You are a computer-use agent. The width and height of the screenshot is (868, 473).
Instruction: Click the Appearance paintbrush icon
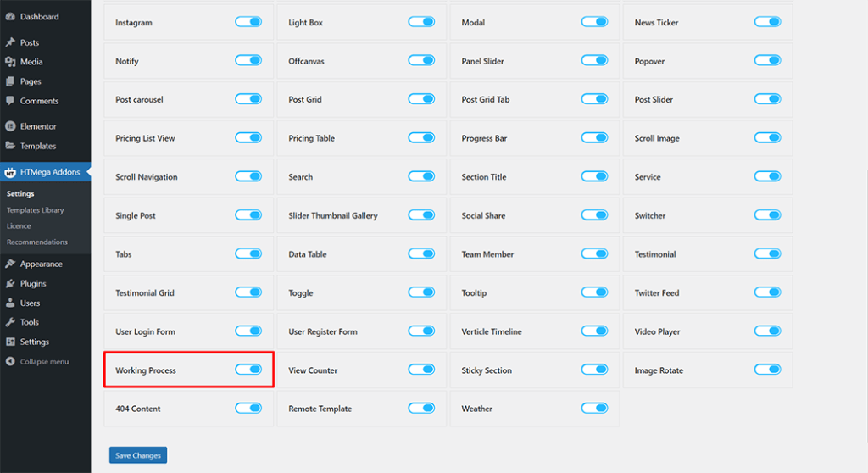pos(10,264)
